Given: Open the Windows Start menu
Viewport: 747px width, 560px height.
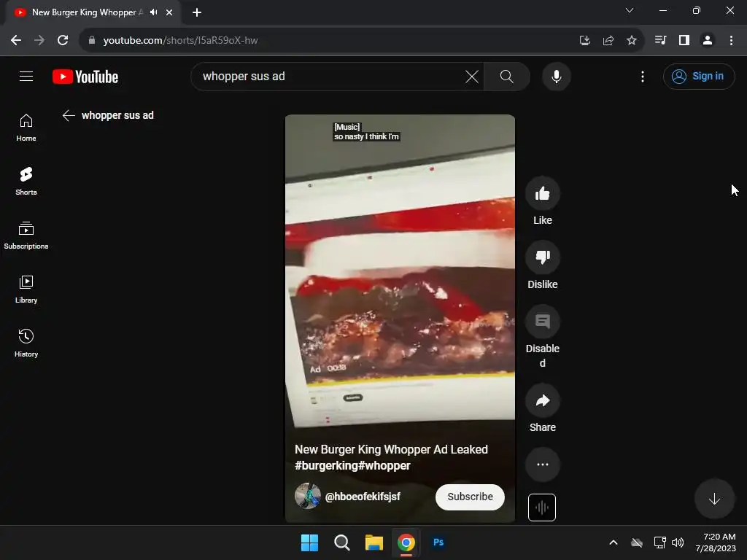Looking at the screenshot, I should [x=309, y=542].
